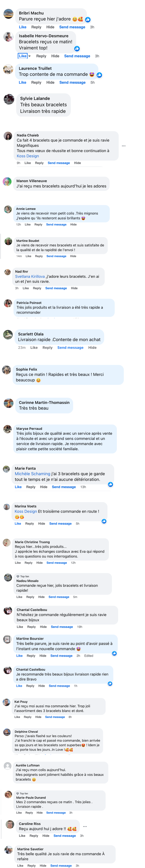
Task: Click the like reaction icon on Bribri Machu's comment
Action: 88,20
